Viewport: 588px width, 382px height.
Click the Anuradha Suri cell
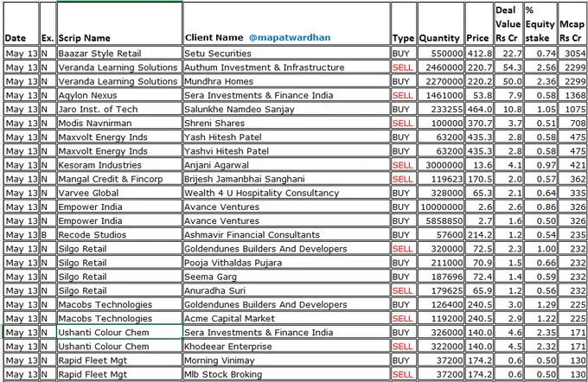pyautogui.click(x=287, y=291)
